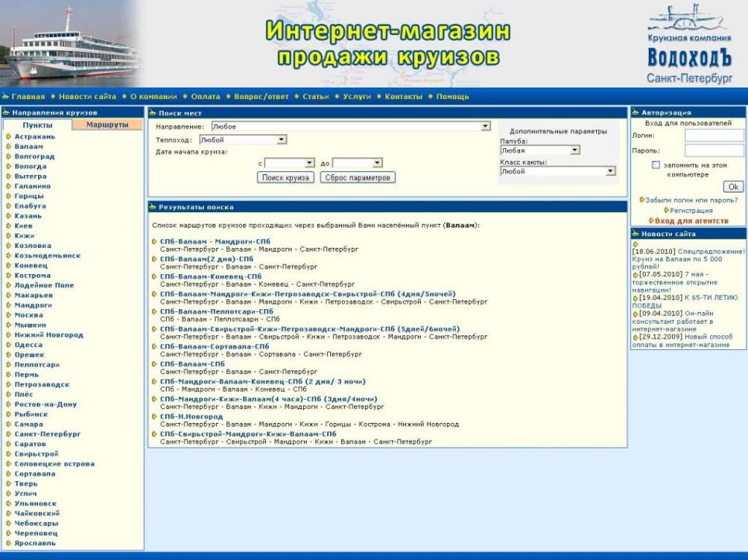Click bullet icon beside СПб-Валаам-Коневец-СПб route
The image size is (748, 560).
(154, 277)
